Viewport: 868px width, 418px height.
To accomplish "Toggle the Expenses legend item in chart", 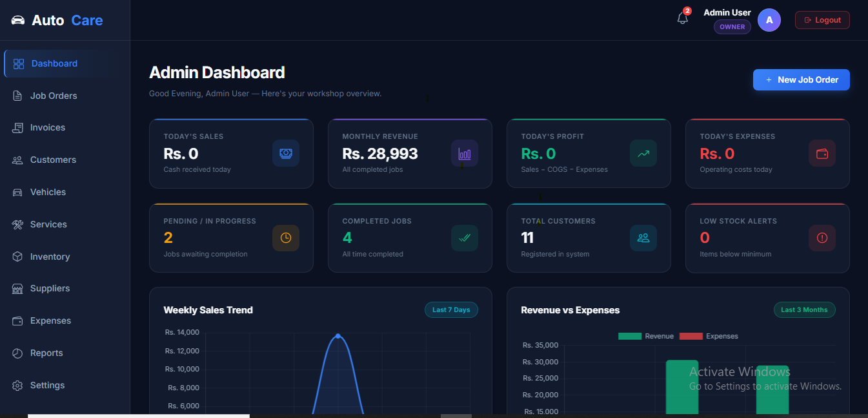I will pyautogui.click(x=709, y=336).
